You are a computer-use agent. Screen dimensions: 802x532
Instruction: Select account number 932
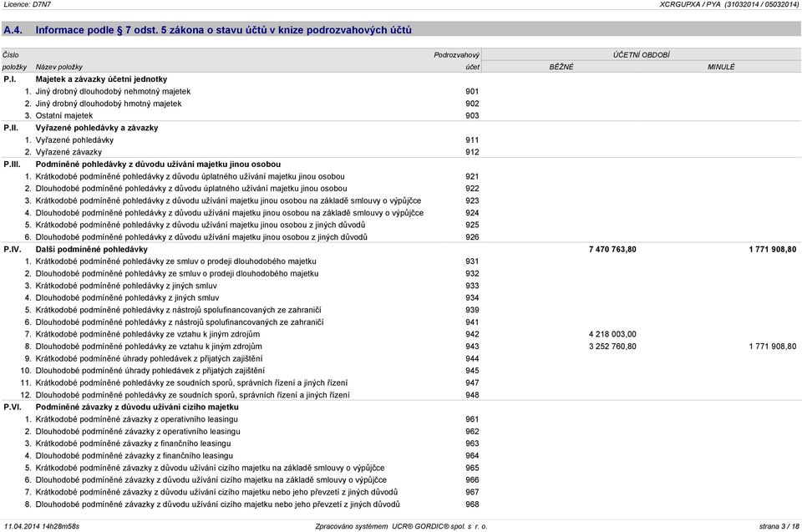[x=472, y=274]
